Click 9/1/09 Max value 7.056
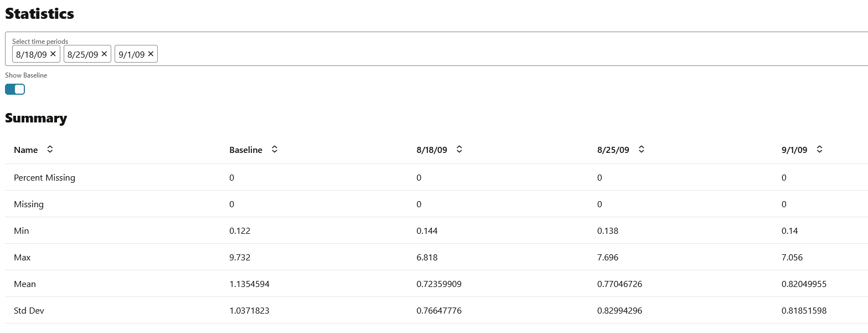Image resolution: width=868 pixels, height=333 pixels. 792,258
